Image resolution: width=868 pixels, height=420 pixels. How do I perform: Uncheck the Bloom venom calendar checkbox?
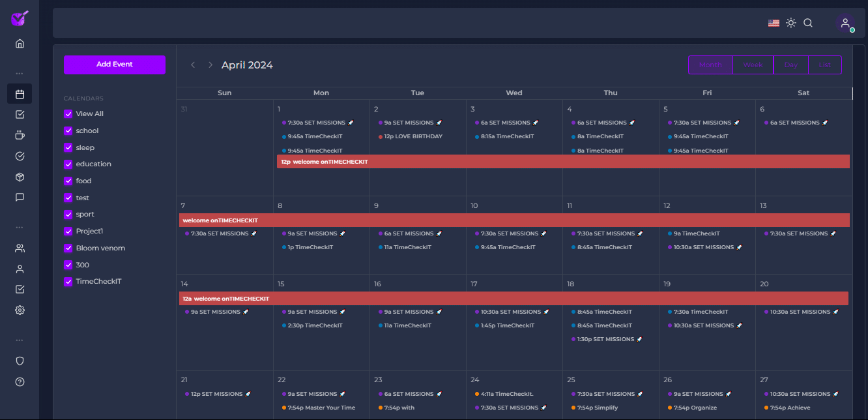click(x=68, y=248)
